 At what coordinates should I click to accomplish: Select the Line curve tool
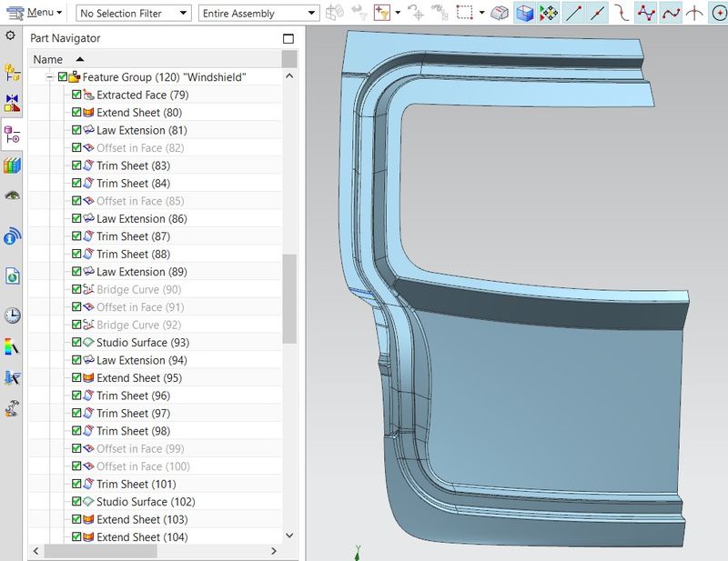click(571, 13)
